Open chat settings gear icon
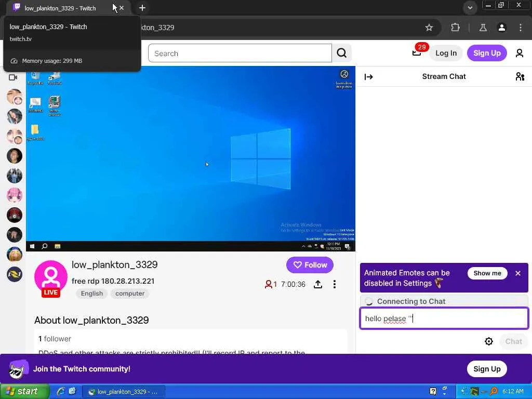Viewport: 532px width, 399px height. click(x=488, y=341)
